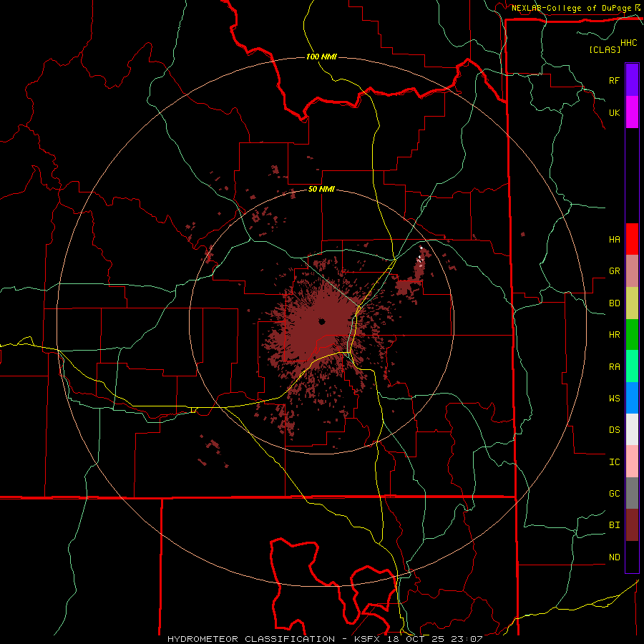Click the HA legend label

click(x=614, y=240)
